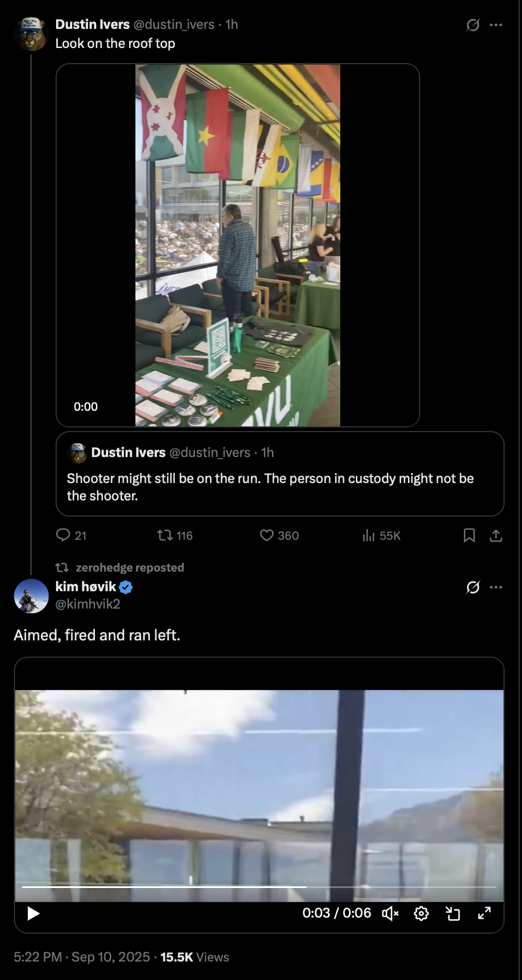Viewport: 522px width, 980px height.
Task: Open video playback settings gear
Action: point(421,913)
